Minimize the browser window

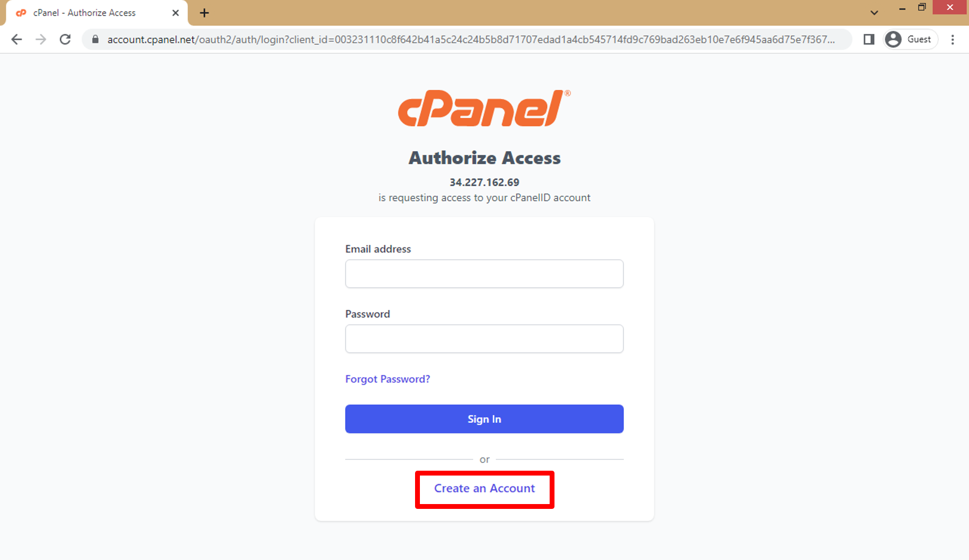[x=902, y=8]
